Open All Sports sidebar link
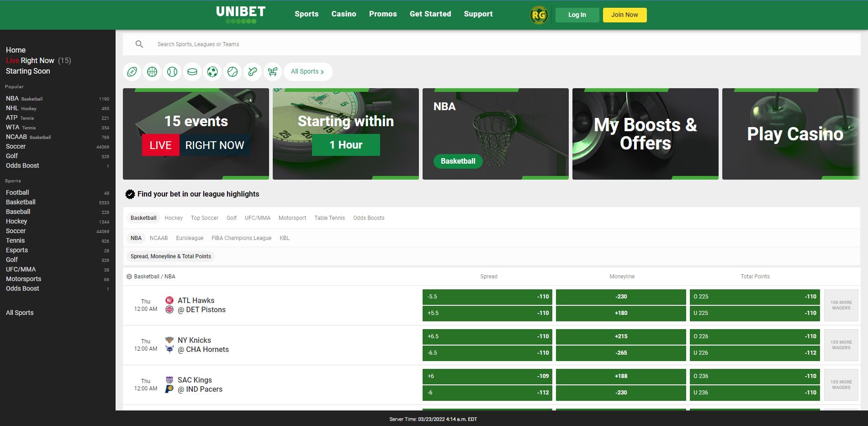 20,313
